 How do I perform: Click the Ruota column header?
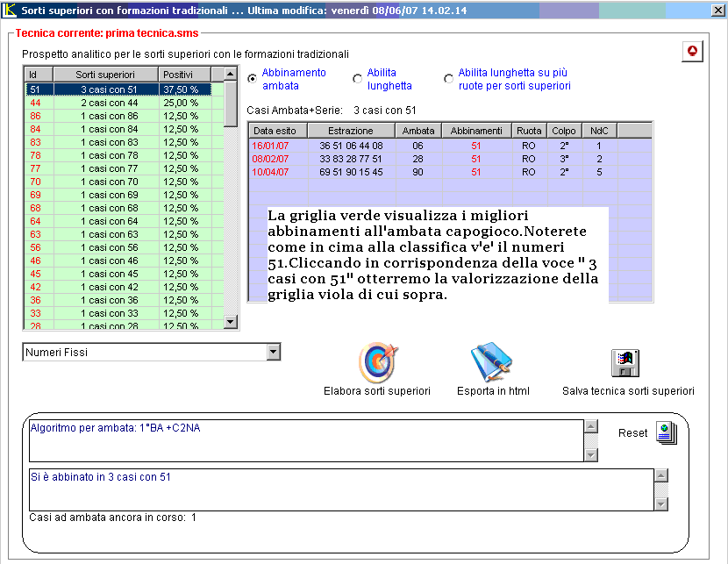click(529, 131)
